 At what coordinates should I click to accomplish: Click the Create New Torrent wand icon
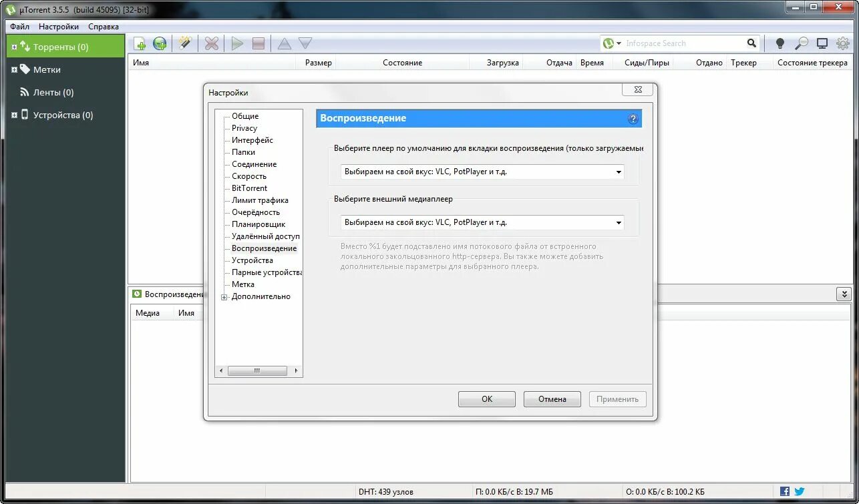tap(185, 43)
